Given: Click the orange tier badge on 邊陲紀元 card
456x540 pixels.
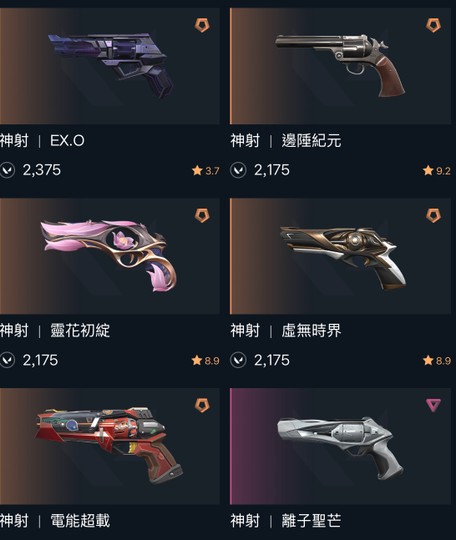Looking at the screenshot, I should tap(433, 25).
